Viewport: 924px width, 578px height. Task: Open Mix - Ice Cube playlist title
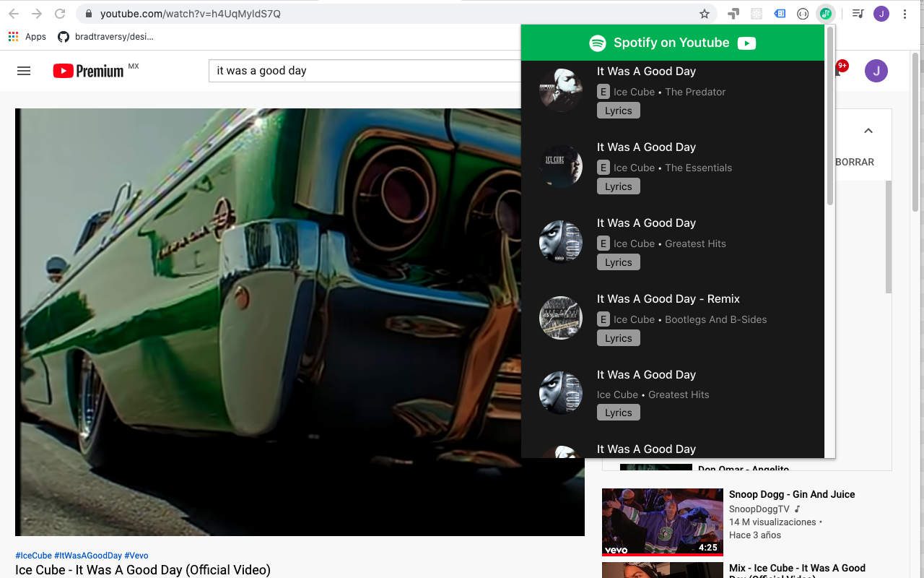[797, 570]
